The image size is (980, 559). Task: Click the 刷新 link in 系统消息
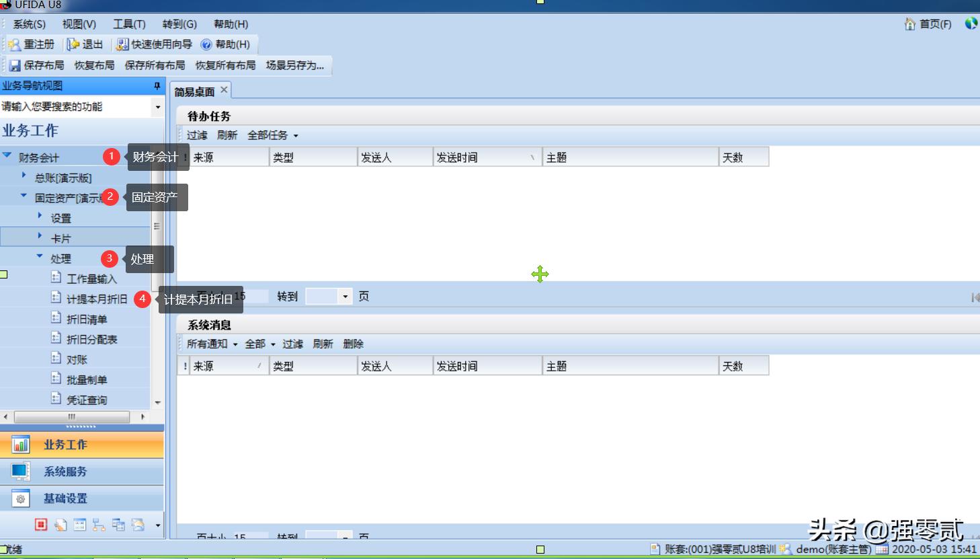point(323,343)
